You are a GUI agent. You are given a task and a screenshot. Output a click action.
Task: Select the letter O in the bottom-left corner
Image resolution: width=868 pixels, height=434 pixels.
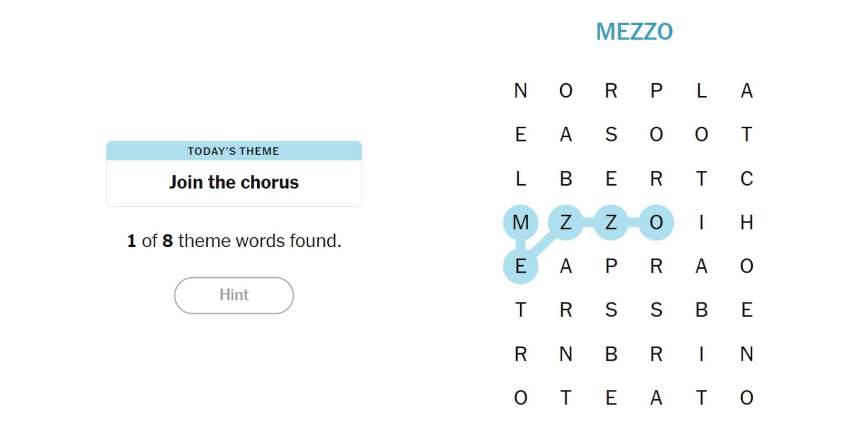pyautogui.click(x=520, y=398)
